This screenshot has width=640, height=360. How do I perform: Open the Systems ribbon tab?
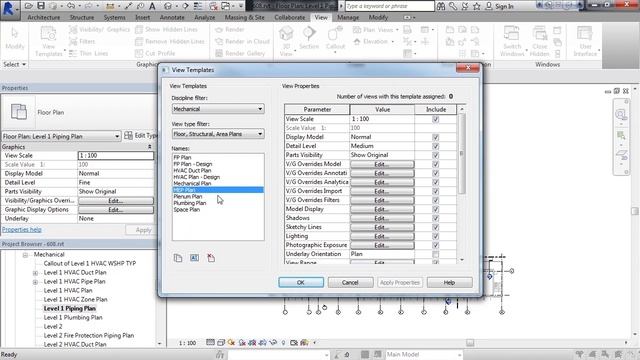click(x=114, y=18)
